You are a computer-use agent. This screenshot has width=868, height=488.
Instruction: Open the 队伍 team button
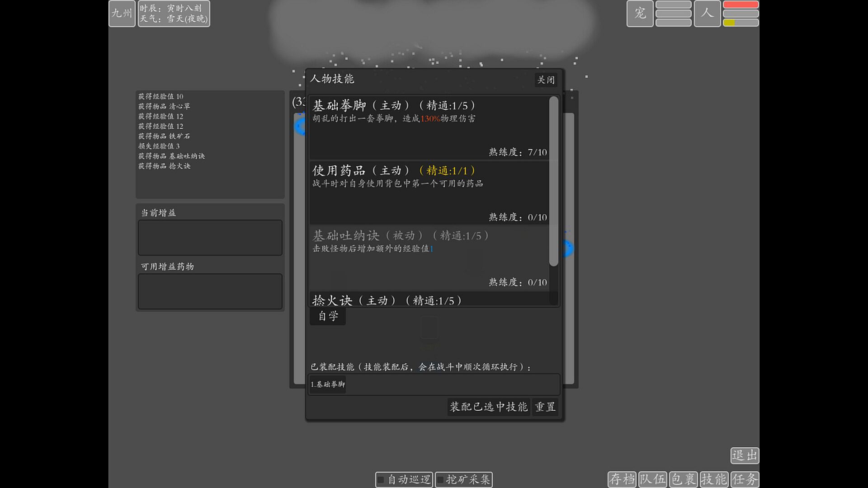click(x=653, y=479)
